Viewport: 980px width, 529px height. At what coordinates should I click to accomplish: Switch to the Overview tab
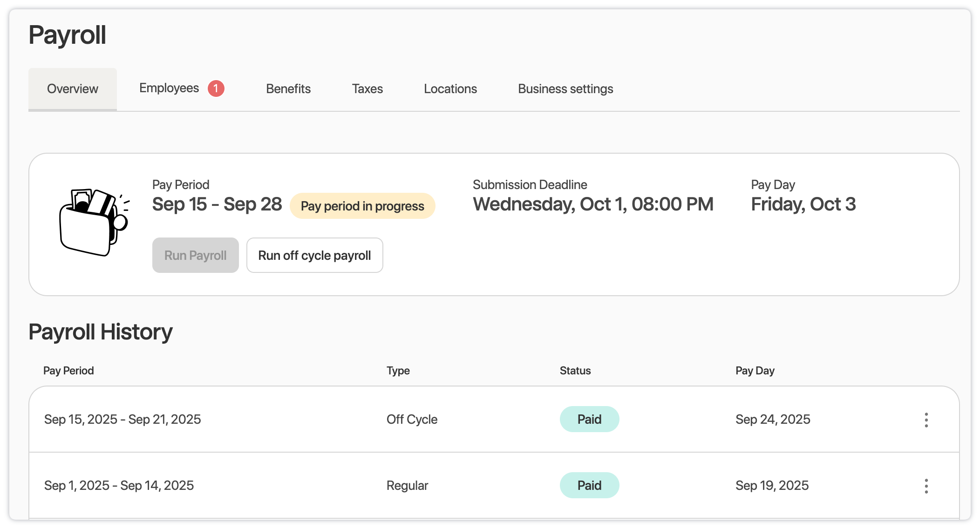tap(73, 89)
